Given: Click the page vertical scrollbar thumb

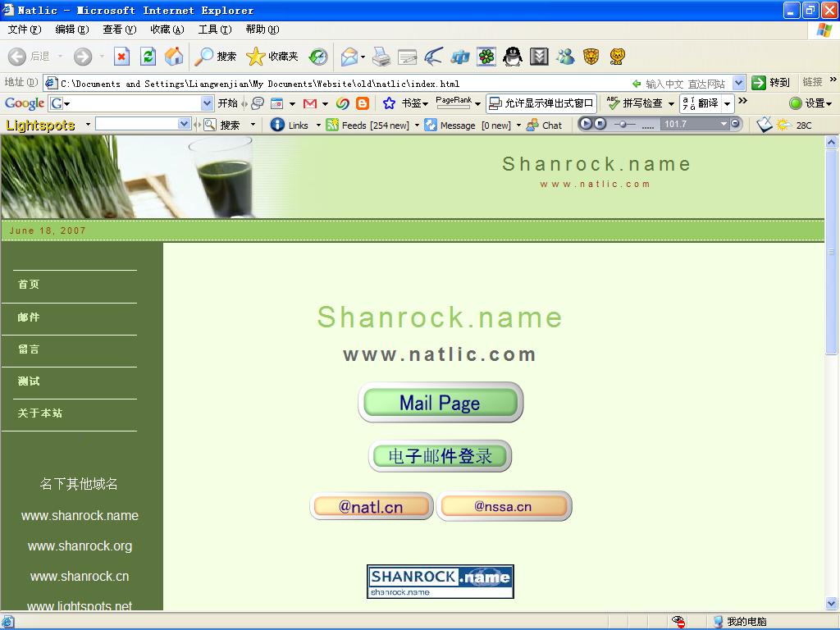Looking at the screenshot, I should coord(832,252).
